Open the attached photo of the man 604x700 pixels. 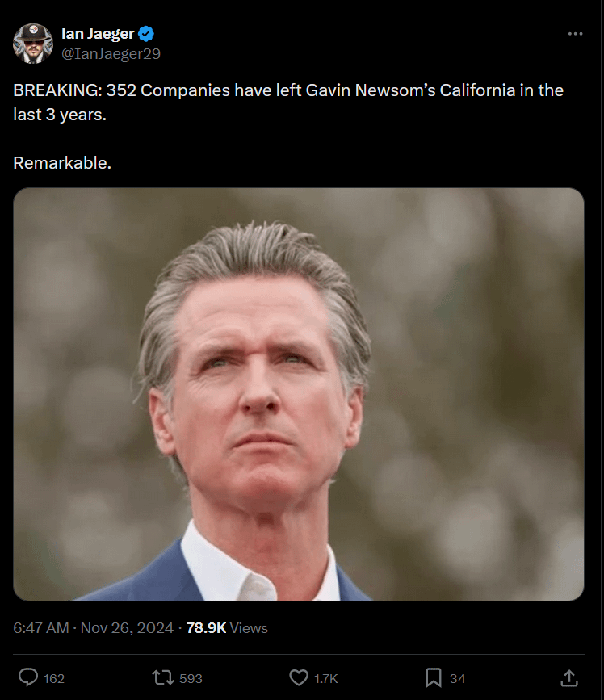(299, 394)
